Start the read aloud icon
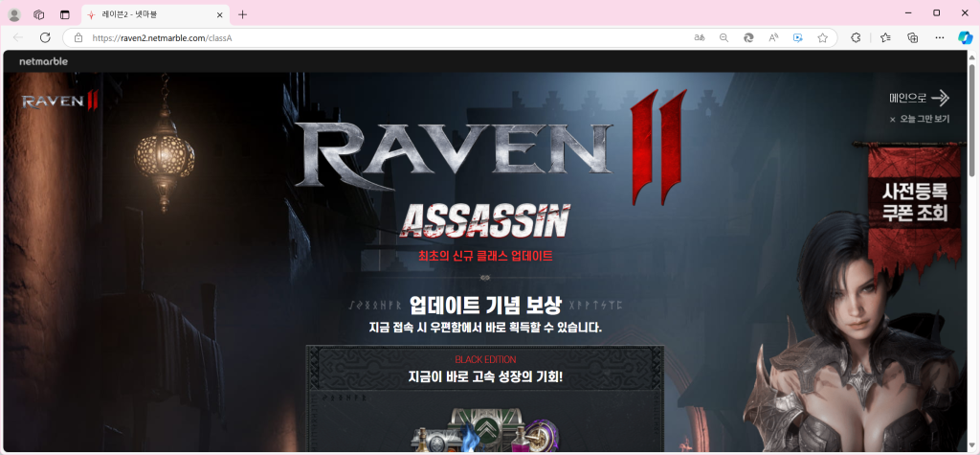Viewport: 980px width, 455px height. (x=773, y=37)
